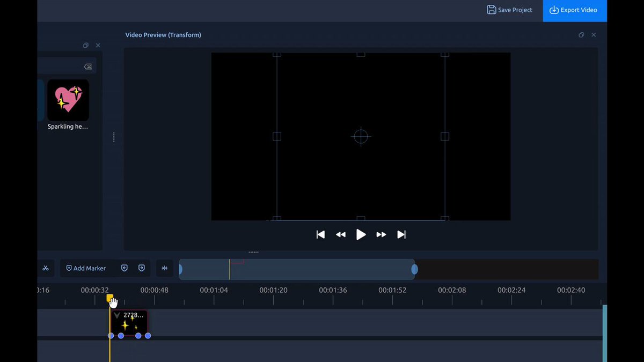This screenshot has height=362, width=644.
Task: Click the yellow playhead marker
Action: tap(109, 298)
